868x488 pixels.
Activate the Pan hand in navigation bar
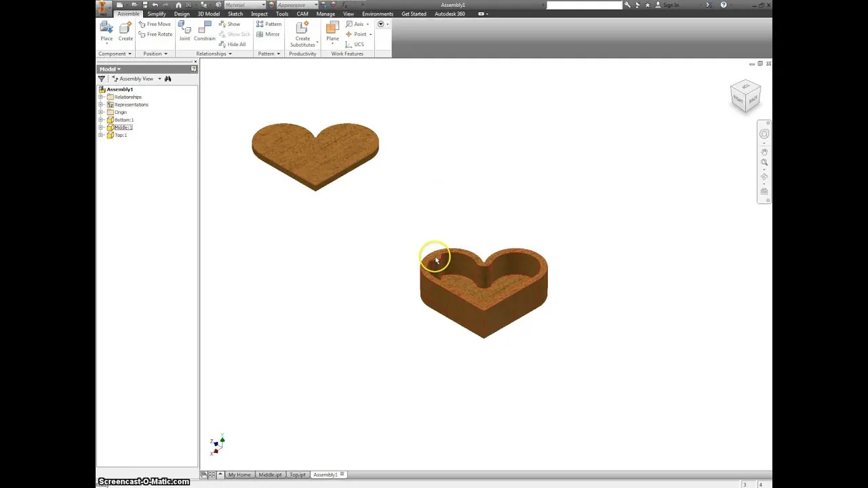pyautogui.click(x=764, y=151)
